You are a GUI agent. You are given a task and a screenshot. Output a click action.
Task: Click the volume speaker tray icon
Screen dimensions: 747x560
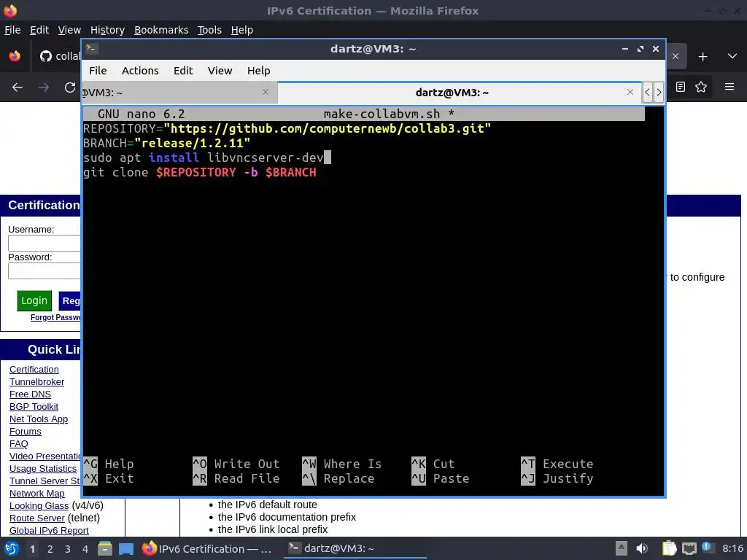tap(642, 548)
